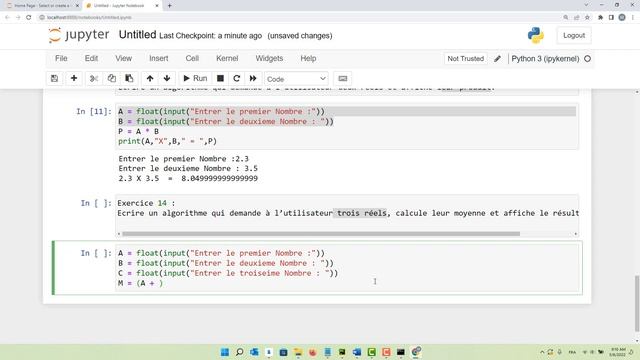
Task: Click the pencil edit mode indicator
Action: pyautogui.click(x=497, y=59)
